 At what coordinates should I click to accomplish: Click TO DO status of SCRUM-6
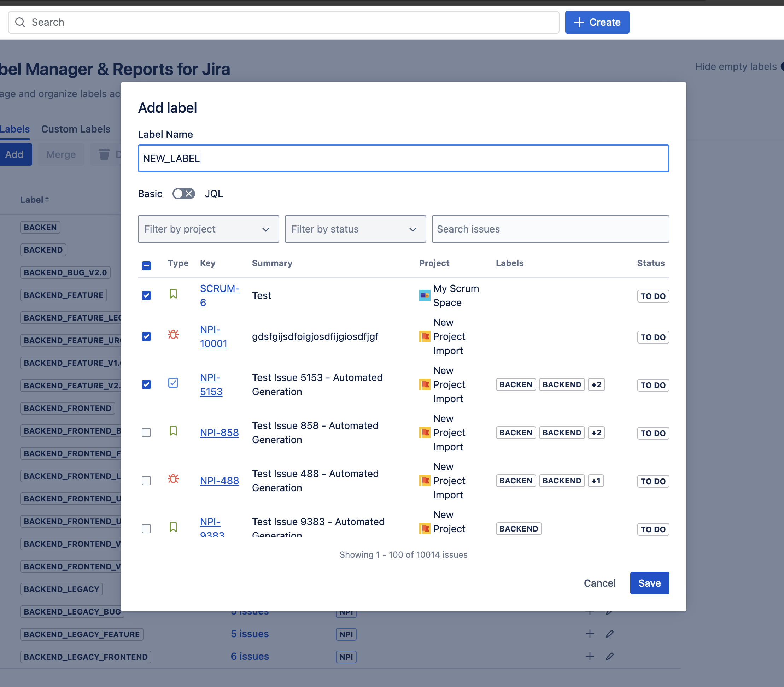(x=653, y=296)
